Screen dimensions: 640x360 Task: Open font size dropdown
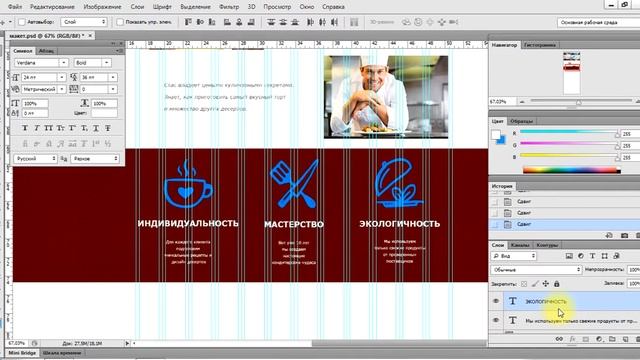[62, 77]
